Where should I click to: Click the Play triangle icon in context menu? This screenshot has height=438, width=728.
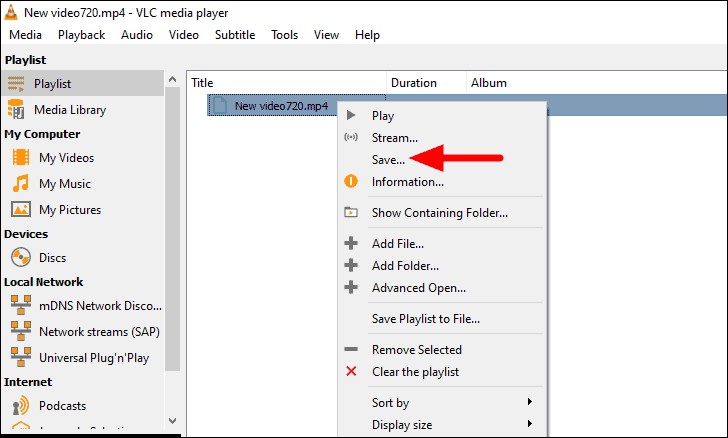click(x=351, y=115)
